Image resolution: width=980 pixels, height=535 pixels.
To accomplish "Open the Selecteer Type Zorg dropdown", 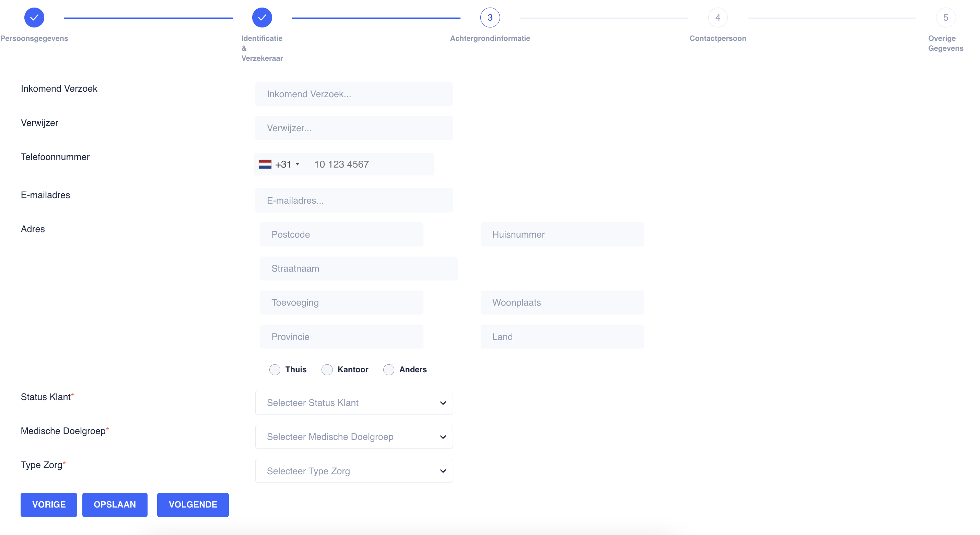I will coord(354,471).
